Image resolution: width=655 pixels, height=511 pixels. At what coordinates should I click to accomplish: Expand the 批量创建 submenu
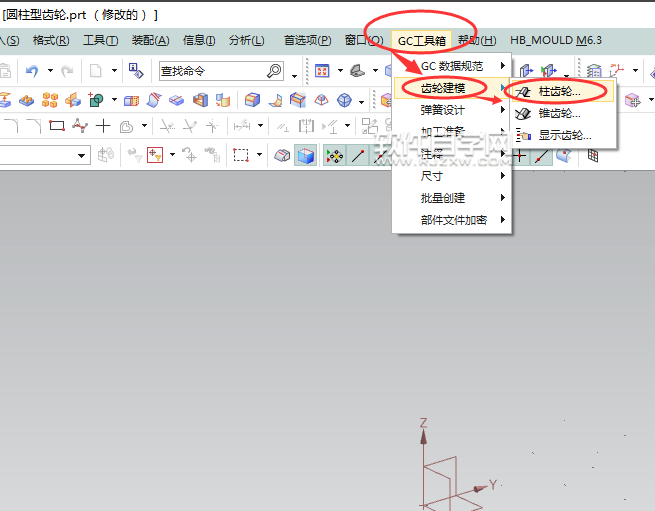tap(452, 198)
